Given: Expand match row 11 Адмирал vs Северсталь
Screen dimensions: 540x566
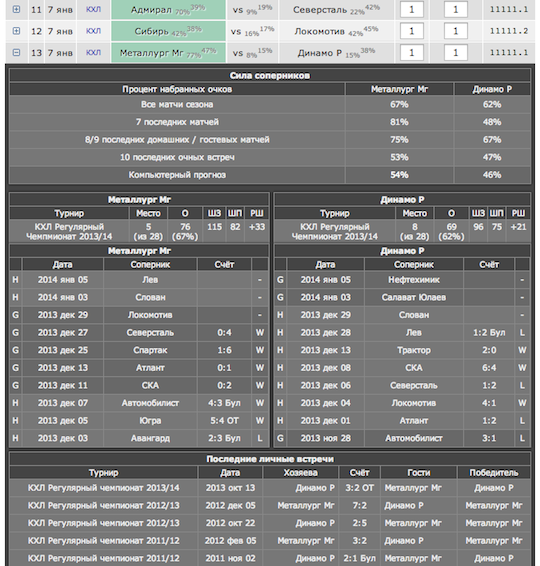Looking at the screenshot, I should click(x=16, y=9).
